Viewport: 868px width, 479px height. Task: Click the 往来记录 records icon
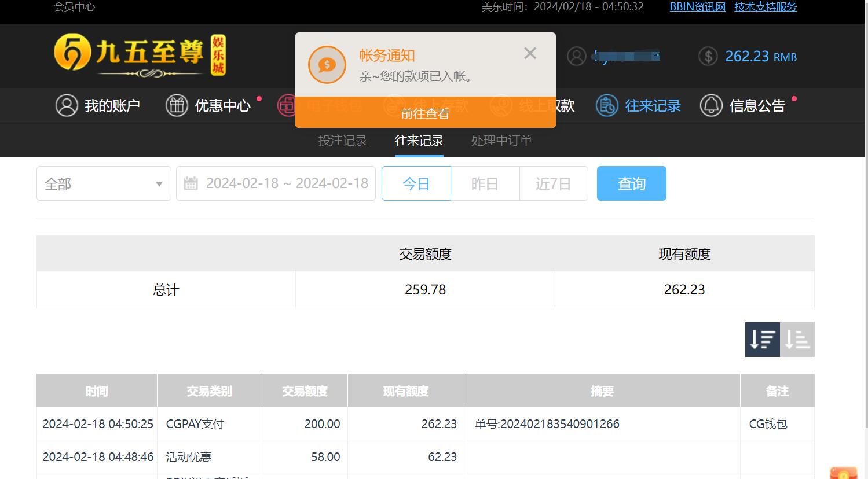point(607,105)
